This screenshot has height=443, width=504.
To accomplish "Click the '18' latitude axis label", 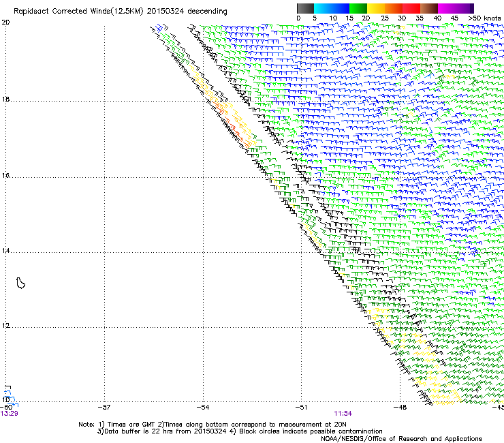I will [5, 100].
